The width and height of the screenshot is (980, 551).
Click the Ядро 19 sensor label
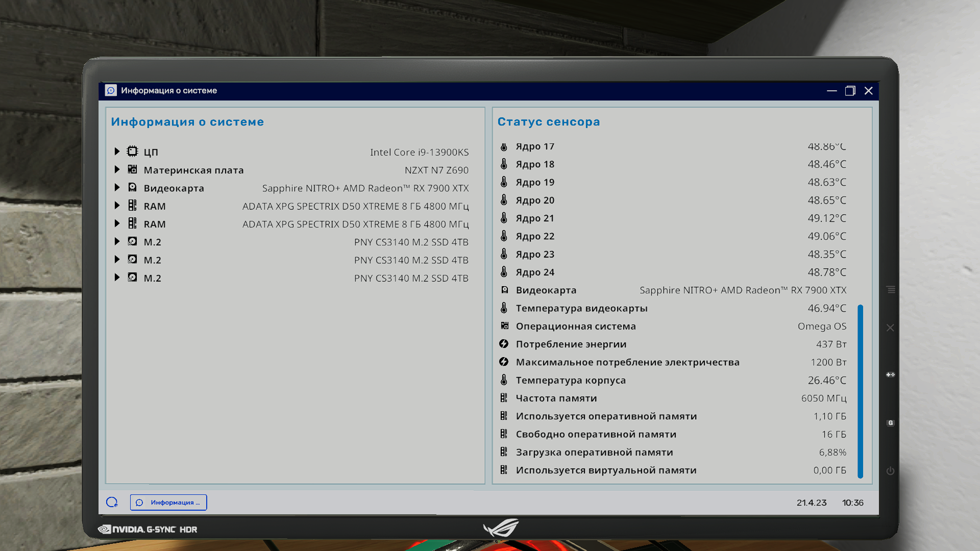pos(535,182)
